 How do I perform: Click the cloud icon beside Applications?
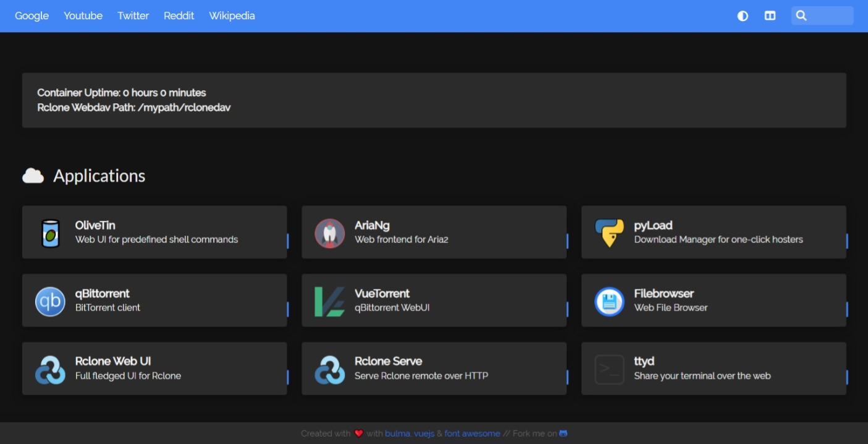pyautogui.click(x=33, y=176)
